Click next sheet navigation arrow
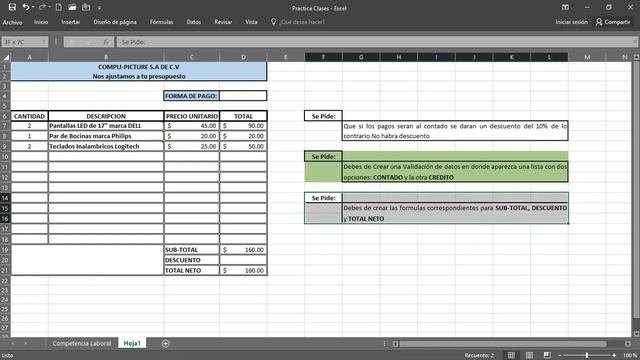The height and width of the screenshot is (360, 640). coord(25,344)
